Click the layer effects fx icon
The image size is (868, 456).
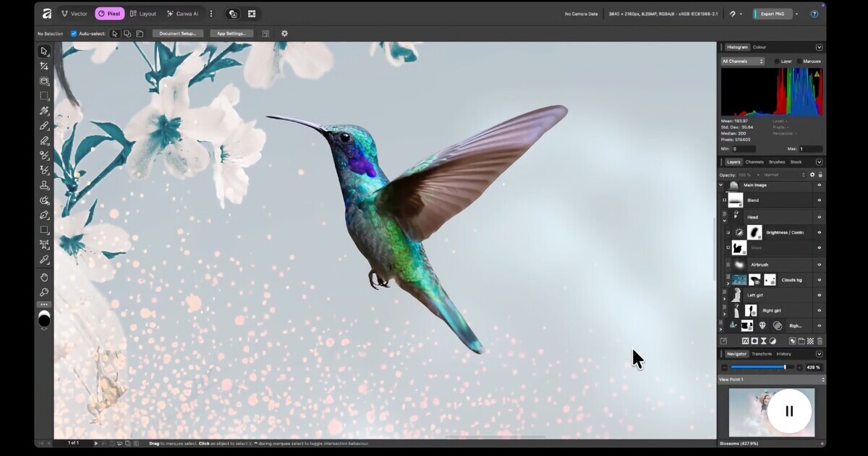[x=745, y=341]
